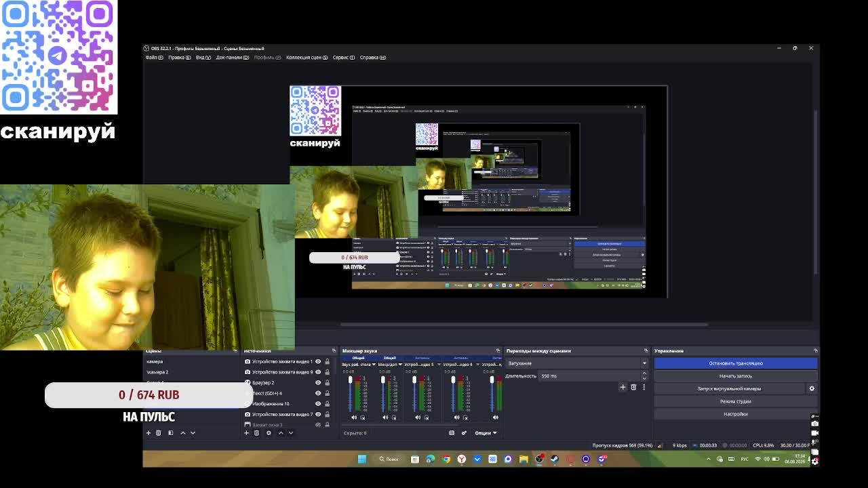This screenshot has height=488, width=868.
Task: Open the Док-панели menu
Action: (x=233, y=58)
